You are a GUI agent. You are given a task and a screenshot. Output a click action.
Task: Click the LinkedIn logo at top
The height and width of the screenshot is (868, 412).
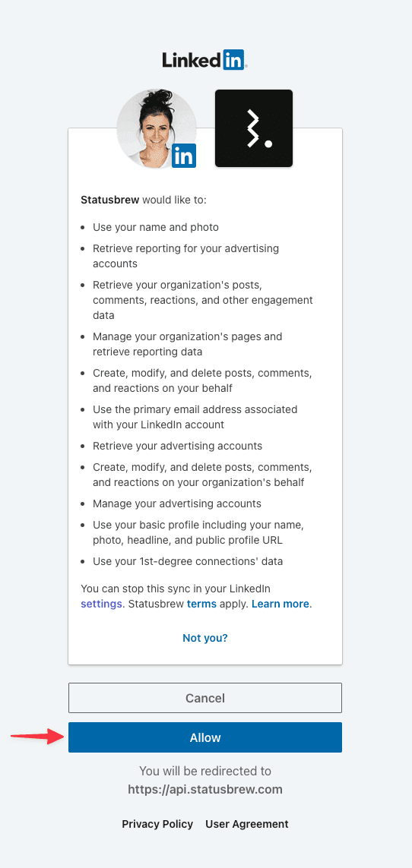tap(205, 60)
